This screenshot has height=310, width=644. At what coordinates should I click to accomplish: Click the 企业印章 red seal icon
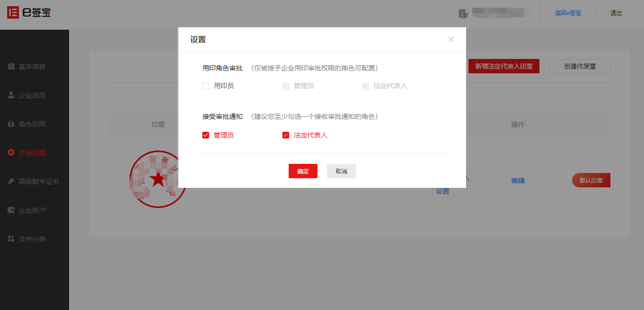[11, 152]
